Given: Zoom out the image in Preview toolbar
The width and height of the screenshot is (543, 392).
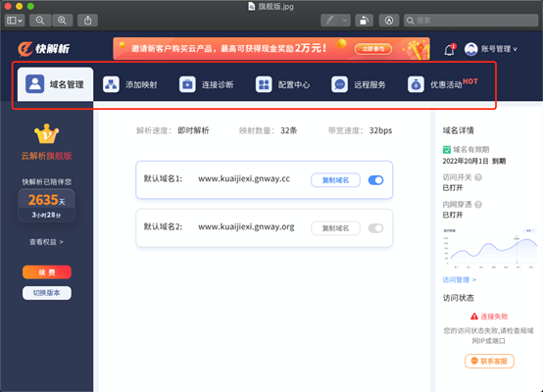Looking at the screenshot, I should click(40, 21).
